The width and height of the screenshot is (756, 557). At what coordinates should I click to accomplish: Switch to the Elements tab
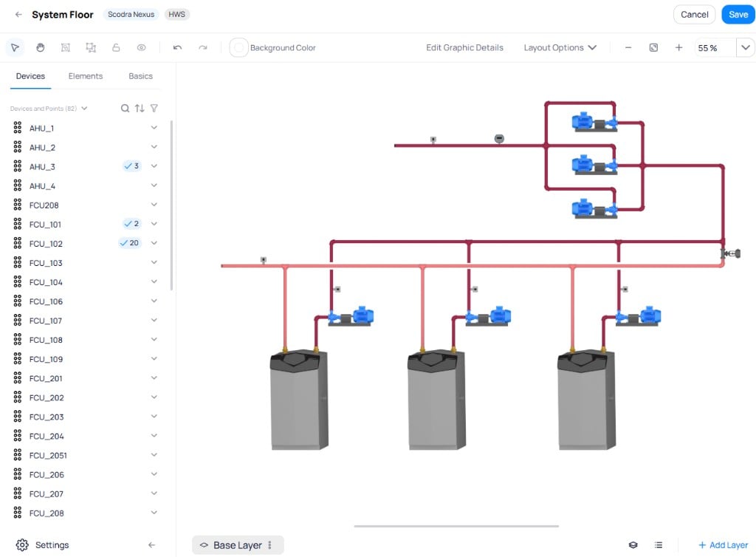click(86, 76)
